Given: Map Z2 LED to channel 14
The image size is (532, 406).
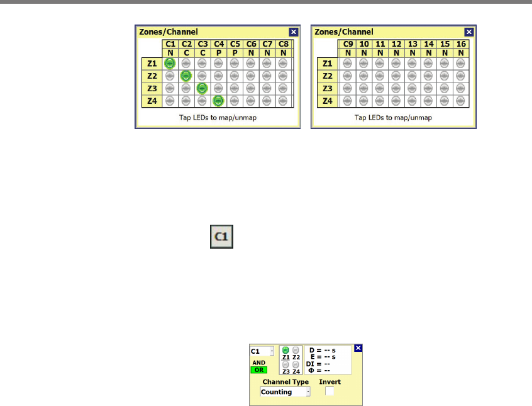Looking at the screenshot, I should coord(428,76).
